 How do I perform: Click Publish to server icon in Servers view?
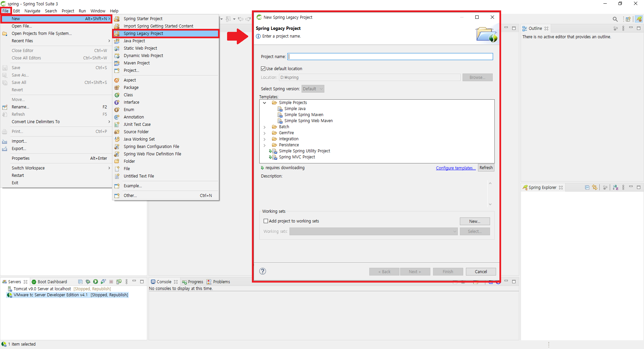[119, 282]
